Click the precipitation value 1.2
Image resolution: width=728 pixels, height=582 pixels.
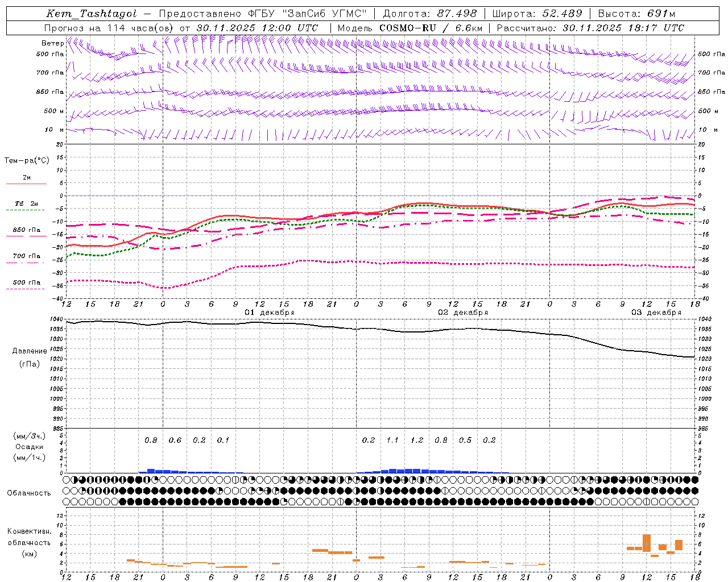pos(417,440)
